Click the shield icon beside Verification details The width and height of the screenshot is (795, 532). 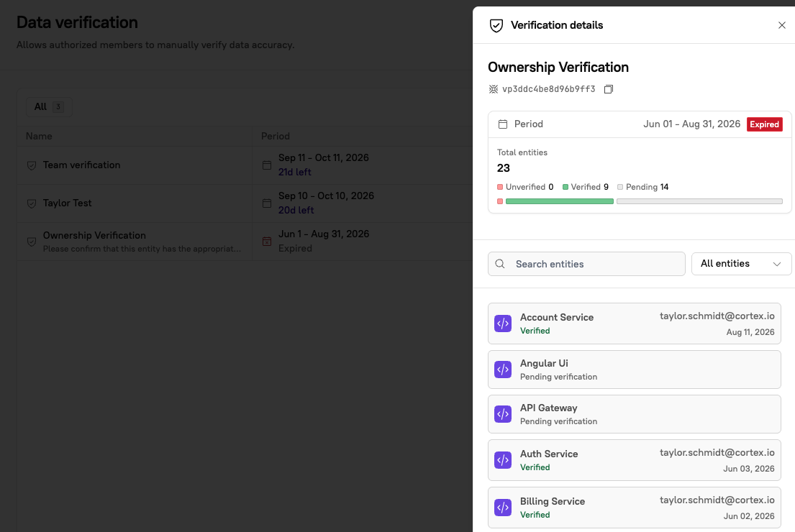(496, 25)
